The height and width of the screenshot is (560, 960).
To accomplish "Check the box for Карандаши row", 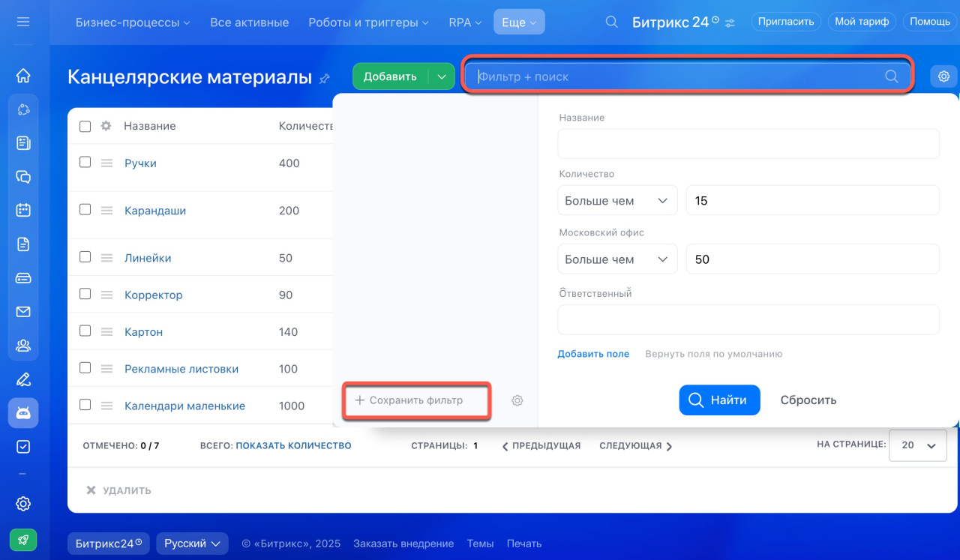I will coord(85,210).
